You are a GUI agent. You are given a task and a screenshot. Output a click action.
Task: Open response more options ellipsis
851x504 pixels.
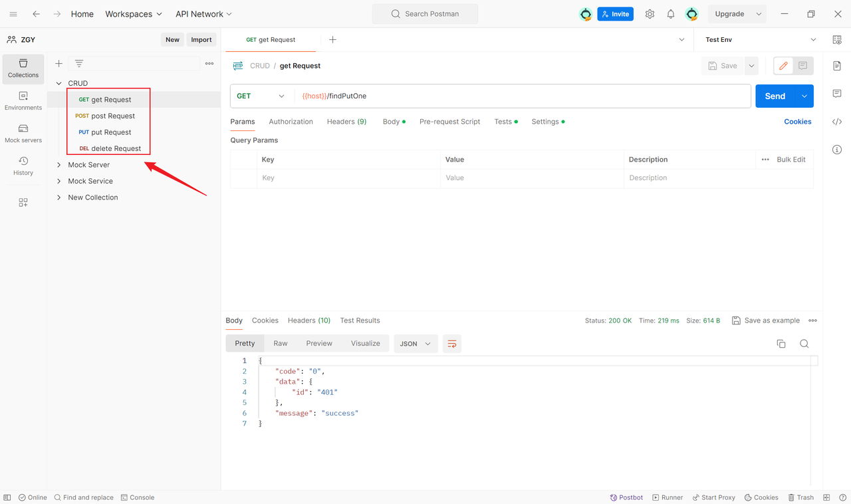point(812,320)
